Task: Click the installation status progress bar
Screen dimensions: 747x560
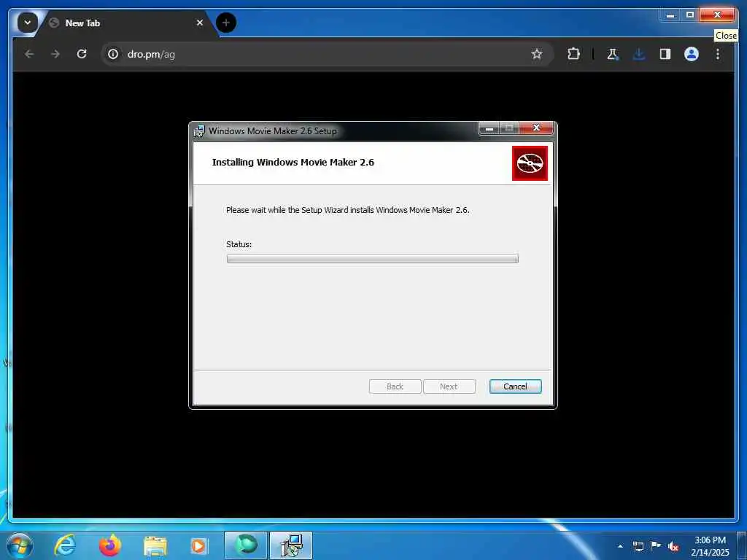Action: pyautogui.click(x=373, y=259)
